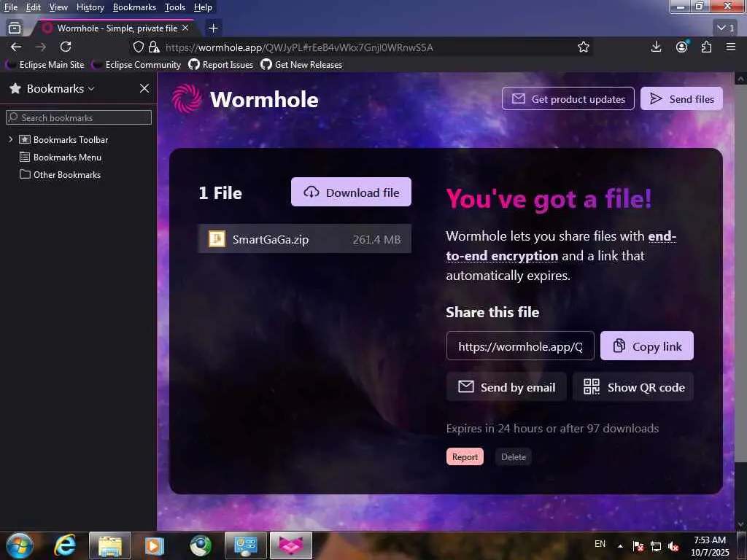747x560 pixels.
Task: Report this file
Action: pyautogui.click(x=465, y=456)
